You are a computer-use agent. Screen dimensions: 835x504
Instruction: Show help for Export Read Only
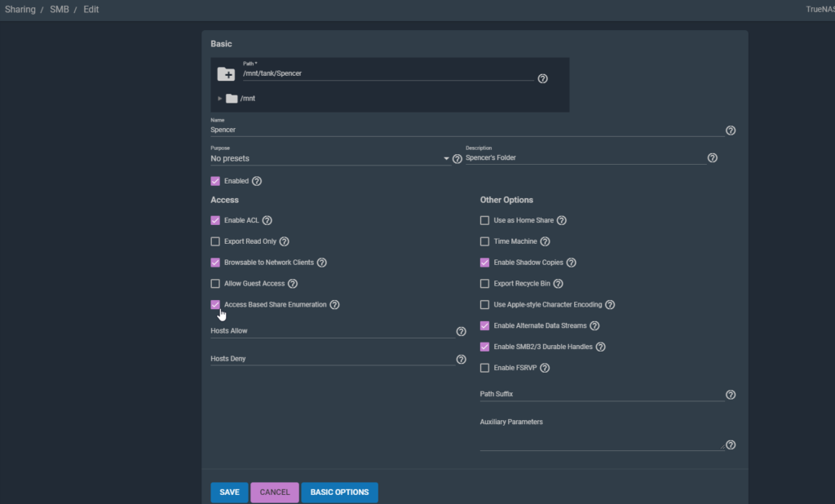pos(285,241)
